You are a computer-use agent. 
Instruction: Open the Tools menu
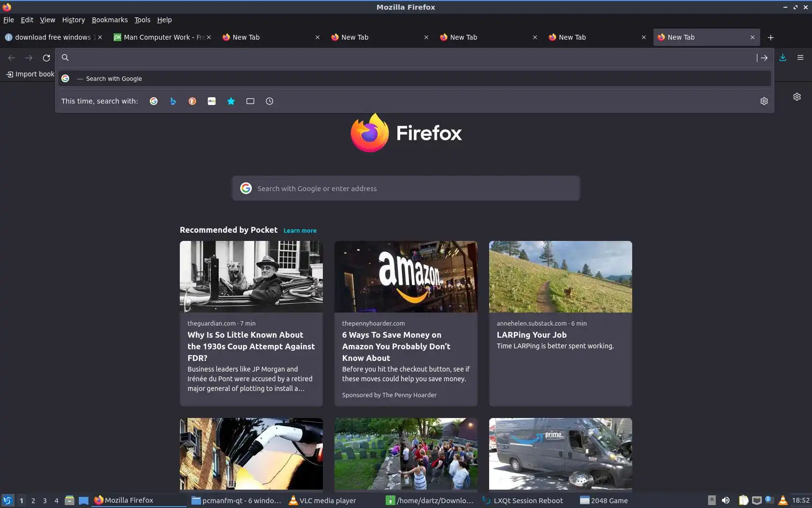tap(142, 20)
